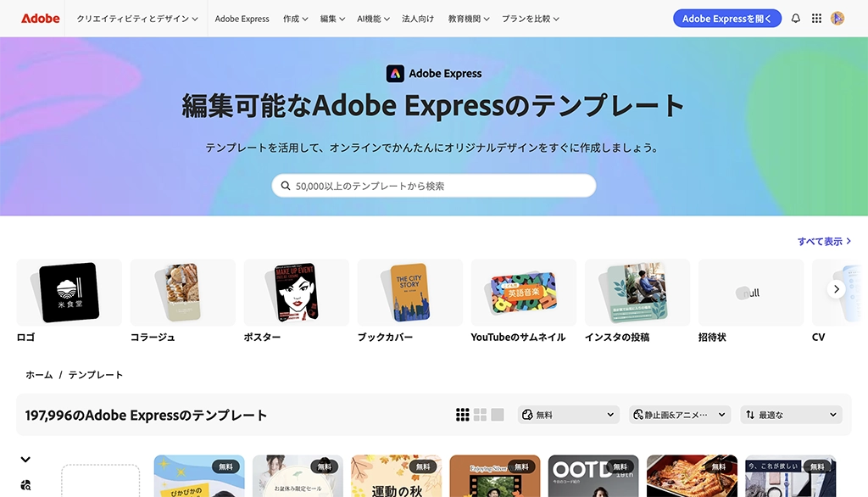Expand the クリエイティビティとデザイン menu
Viewport: 868px width, 497px height.
coord(136,18)
